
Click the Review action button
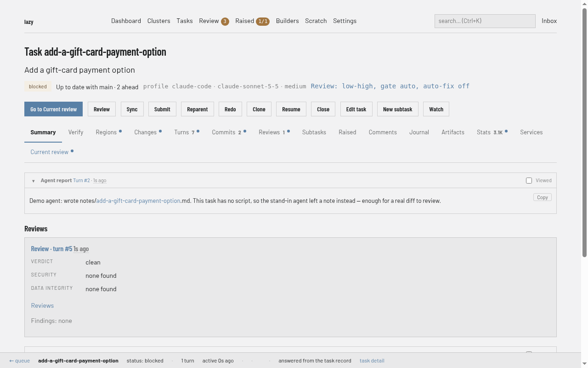(102, 109)
